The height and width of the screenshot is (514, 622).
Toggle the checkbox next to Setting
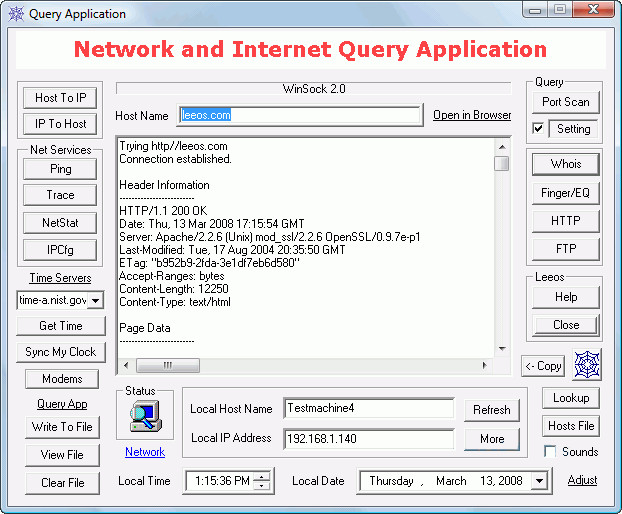(538, 128)
